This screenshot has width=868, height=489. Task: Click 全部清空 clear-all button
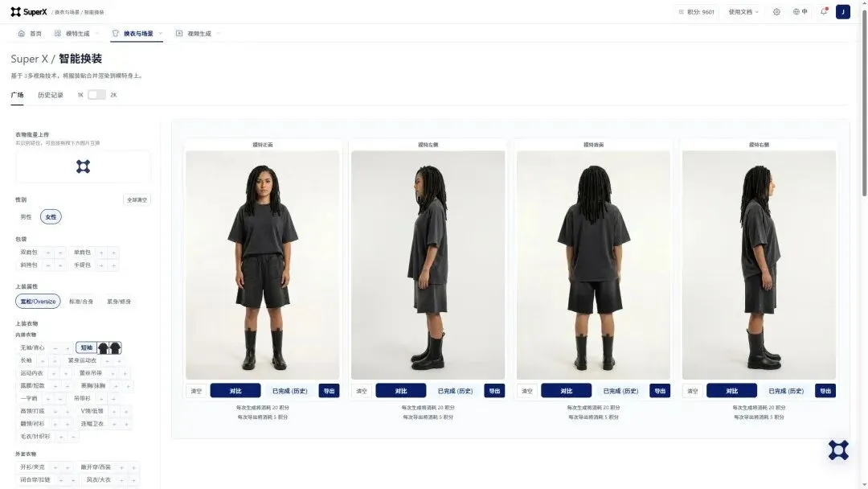tap(137, 200)
